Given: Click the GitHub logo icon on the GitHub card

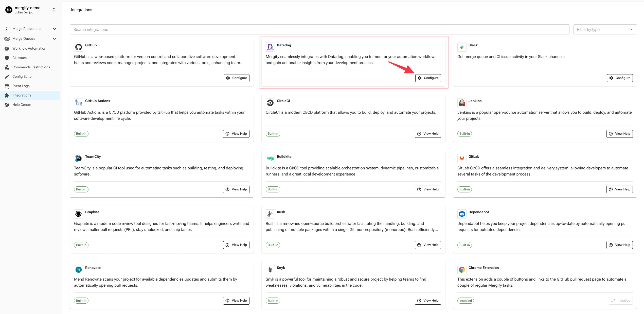Looking at the screenshot, I should point(78,47).
